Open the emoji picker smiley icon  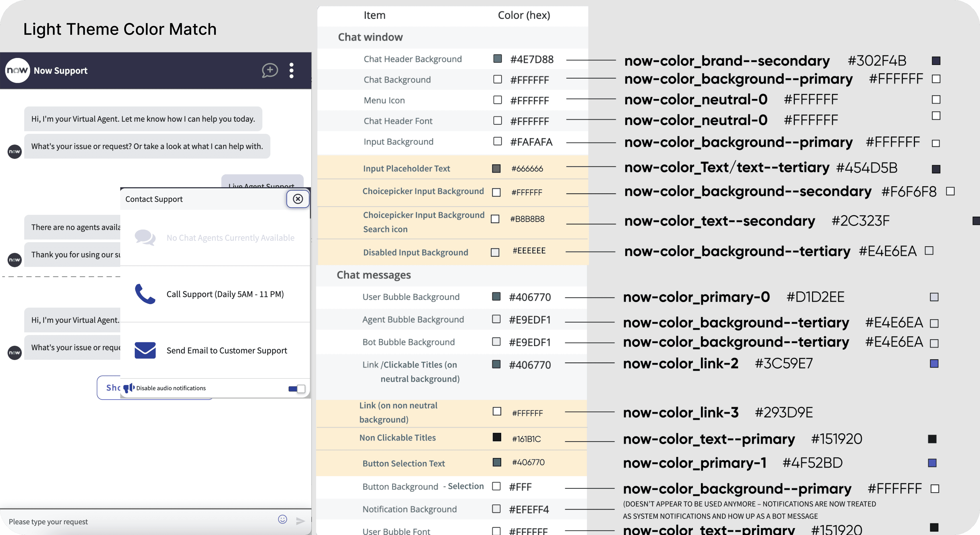coord(282,519)
